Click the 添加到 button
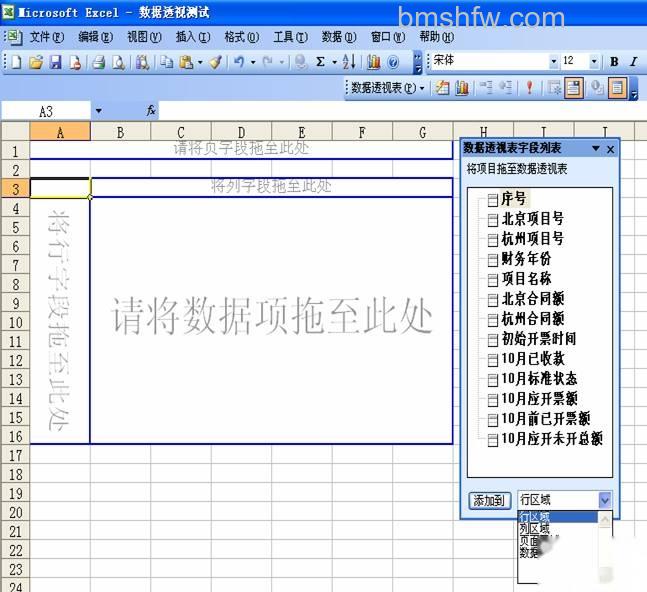This screenshot has height=592, width=647. [490, 500]
